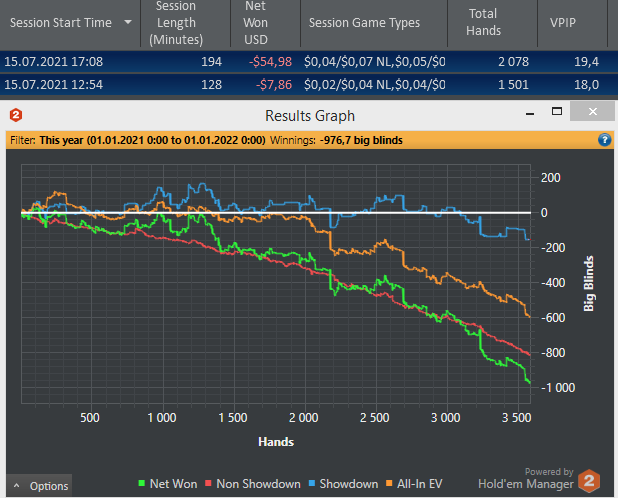618x498 pixels.
Task: Toggle the red Non Showdown legend swatch
Action: [208, 483]
